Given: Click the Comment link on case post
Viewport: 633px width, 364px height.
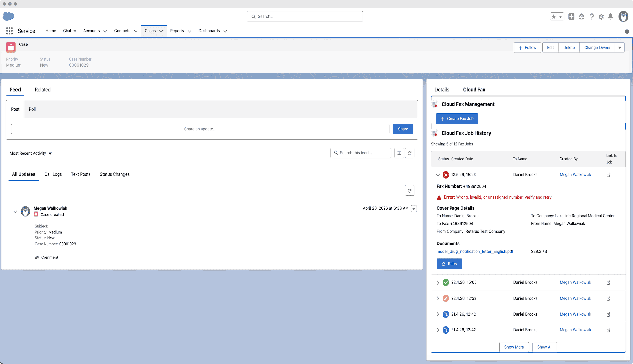Looking at the screenshot, I should [x=49, y=257].
